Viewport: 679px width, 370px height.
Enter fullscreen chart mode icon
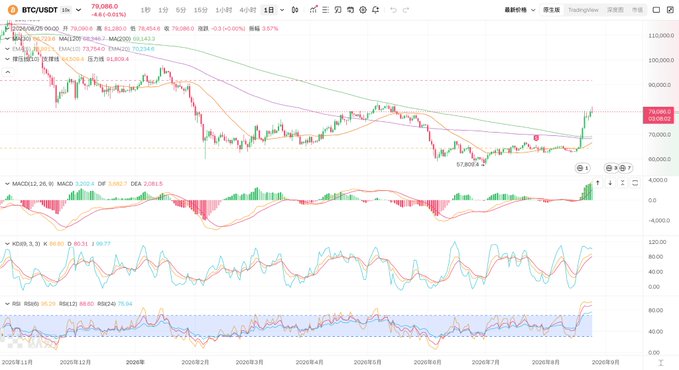tap(670, 10)
